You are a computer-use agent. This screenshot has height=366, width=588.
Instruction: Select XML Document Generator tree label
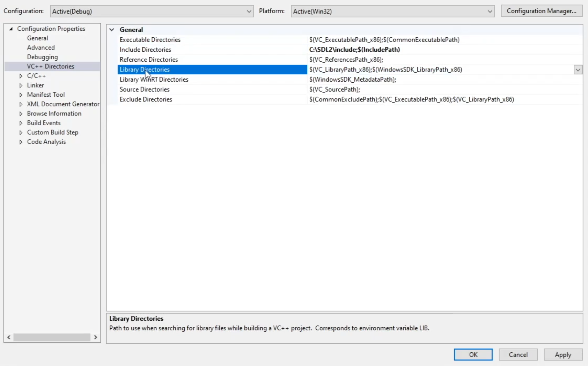point(63,104)
